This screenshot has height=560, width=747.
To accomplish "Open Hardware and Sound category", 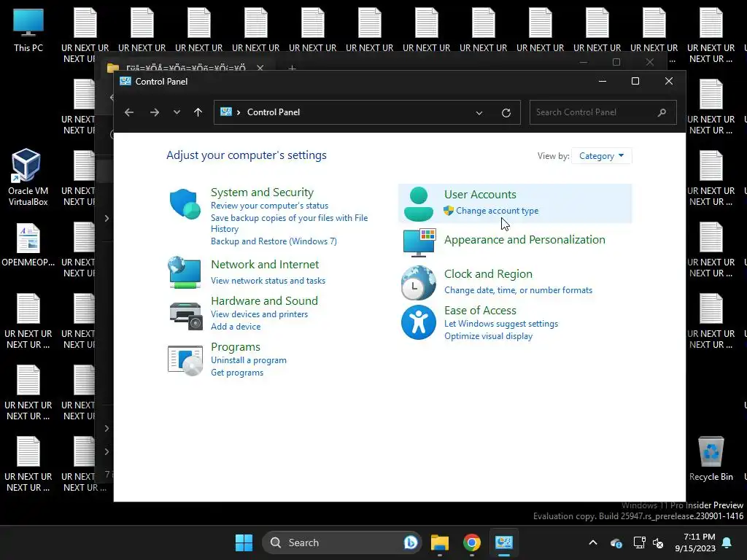I will tap(264, 301).
